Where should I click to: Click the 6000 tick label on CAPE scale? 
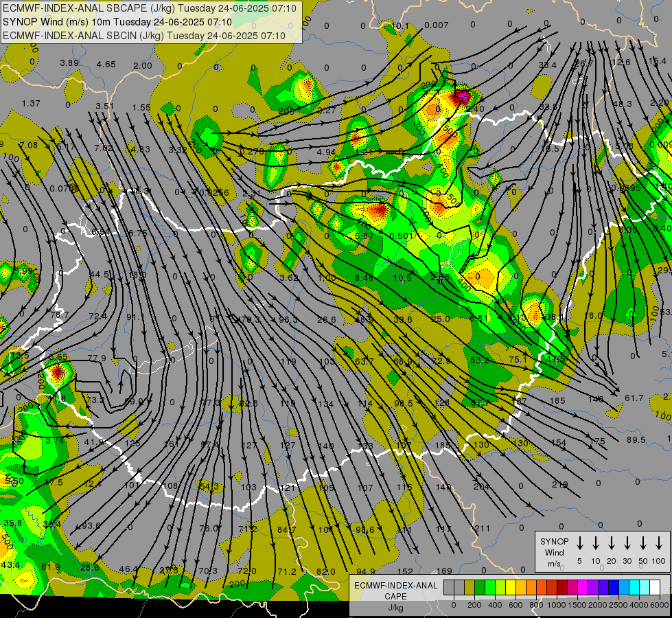(660, 605)
